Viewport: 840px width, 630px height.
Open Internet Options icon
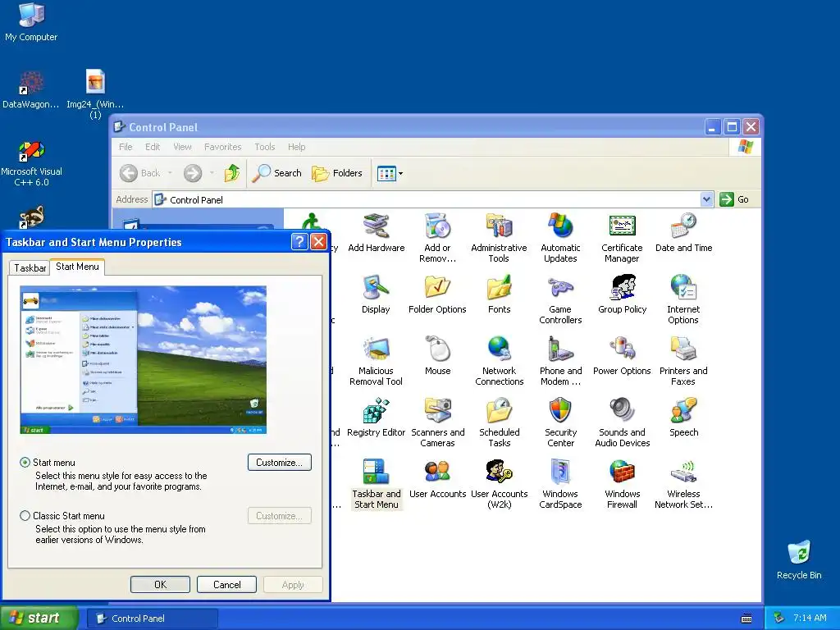[x=683, y=299]
